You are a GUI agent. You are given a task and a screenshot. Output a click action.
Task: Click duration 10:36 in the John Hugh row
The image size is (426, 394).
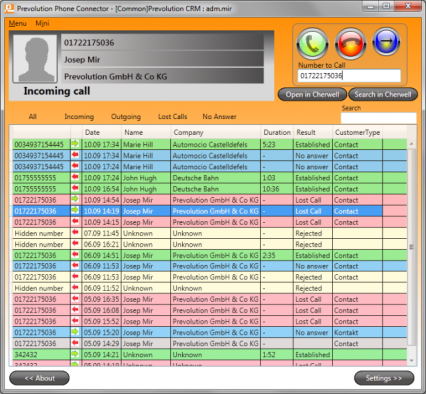click(x=271, y=189)
